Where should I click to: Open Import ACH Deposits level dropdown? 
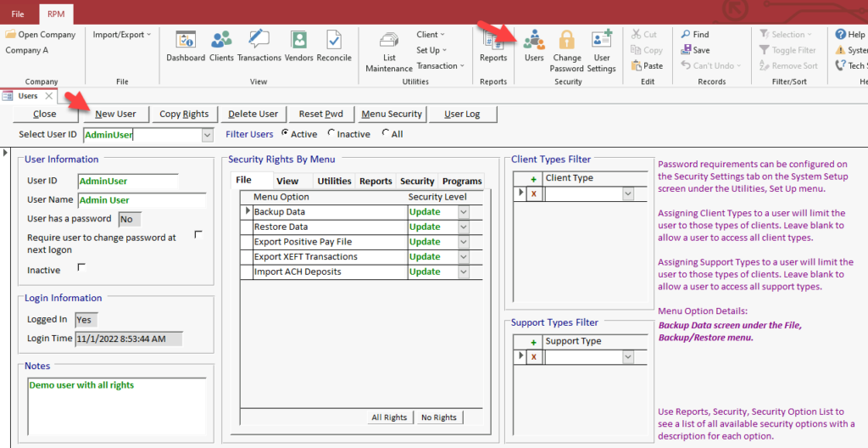pyautogui.click(x=464, y=272)
